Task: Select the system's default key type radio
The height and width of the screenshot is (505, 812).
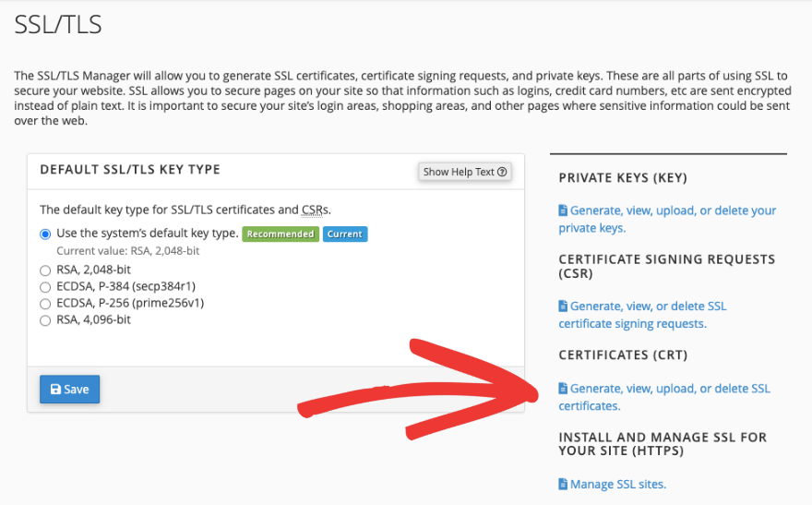Action: point(45,234)
